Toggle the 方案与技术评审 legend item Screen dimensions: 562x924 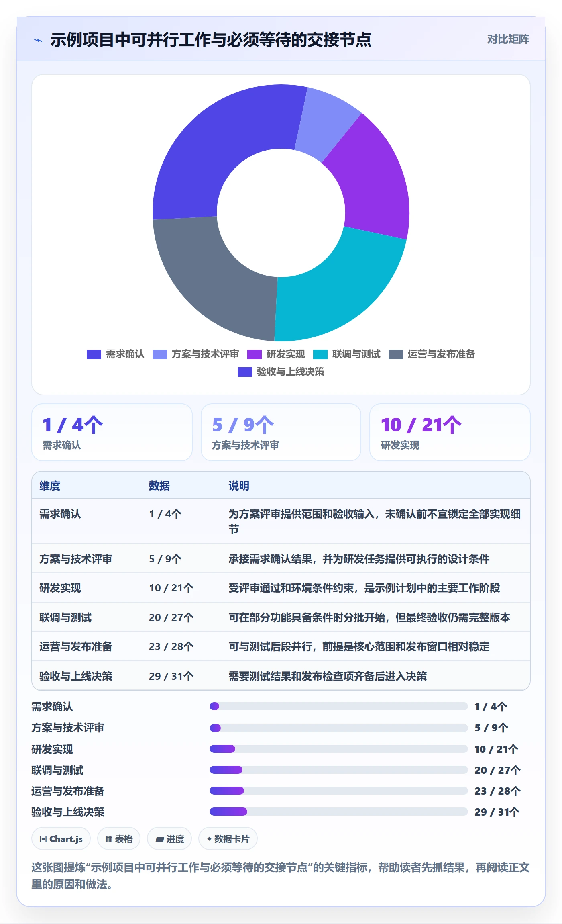pos(195,354)
